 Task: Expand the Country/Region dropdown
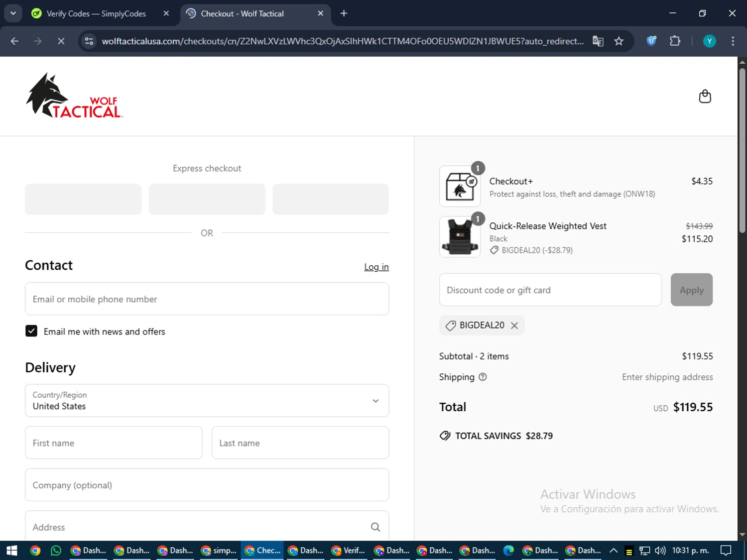tap(207, 400)
